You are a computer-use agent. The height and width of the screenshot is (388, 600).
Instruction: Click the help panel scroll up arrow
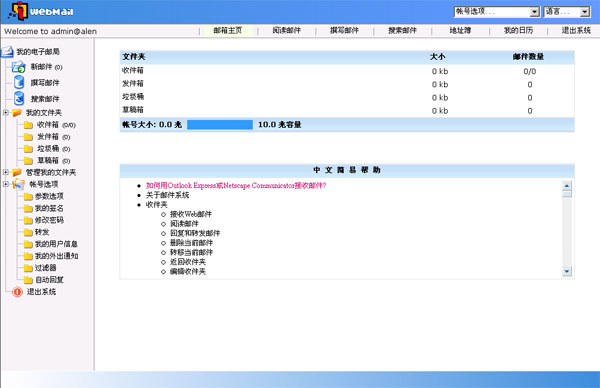(x=567, y=185)
